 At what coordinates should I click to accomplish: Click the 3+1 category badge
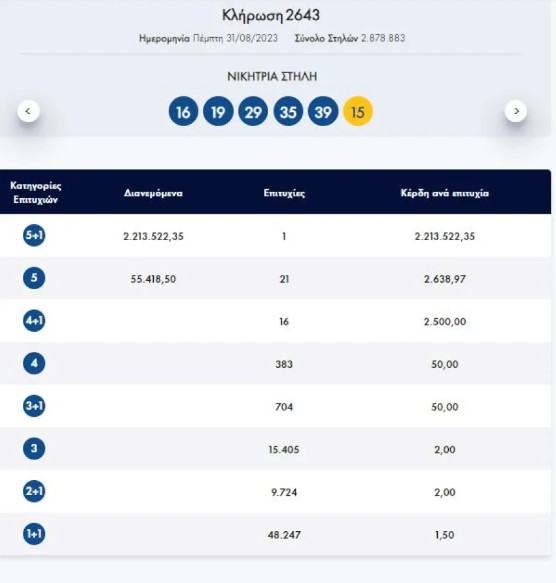(34, 406)
